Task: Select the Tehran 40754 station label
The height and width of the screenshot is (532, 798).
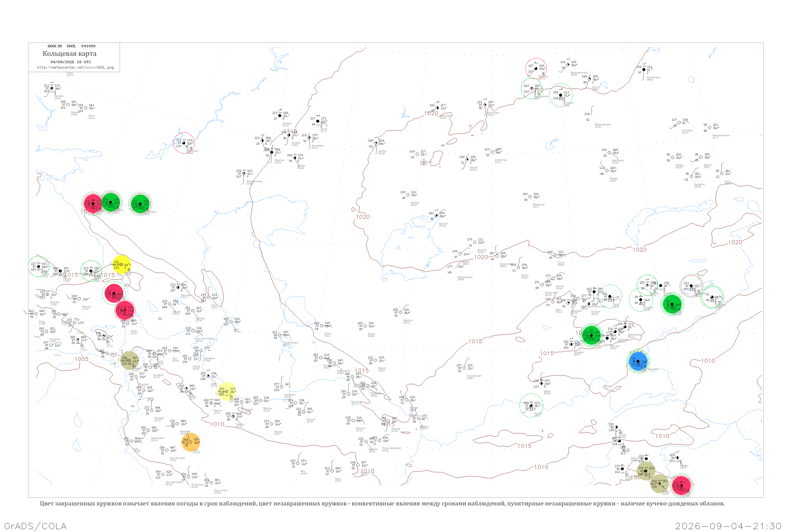Action: [240, 425]
